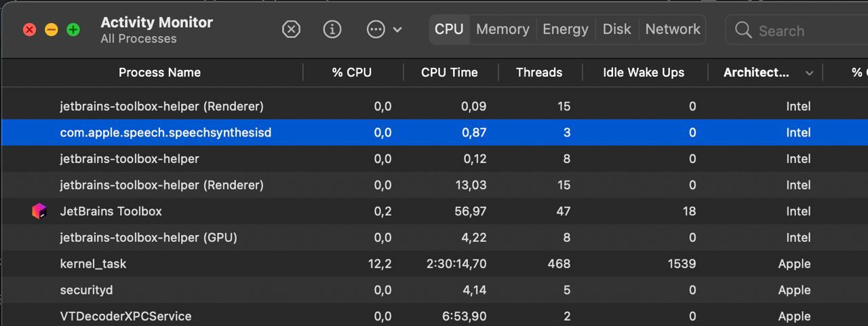Click the 13,03 CPU time cell
The height and width of the screenshot is (326, 868).
[470, 185]
